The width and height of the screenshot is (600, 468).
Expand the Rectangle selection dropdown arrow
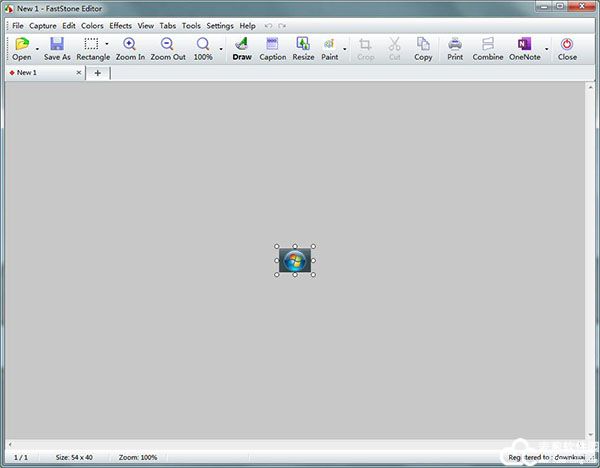click(107, 44)
